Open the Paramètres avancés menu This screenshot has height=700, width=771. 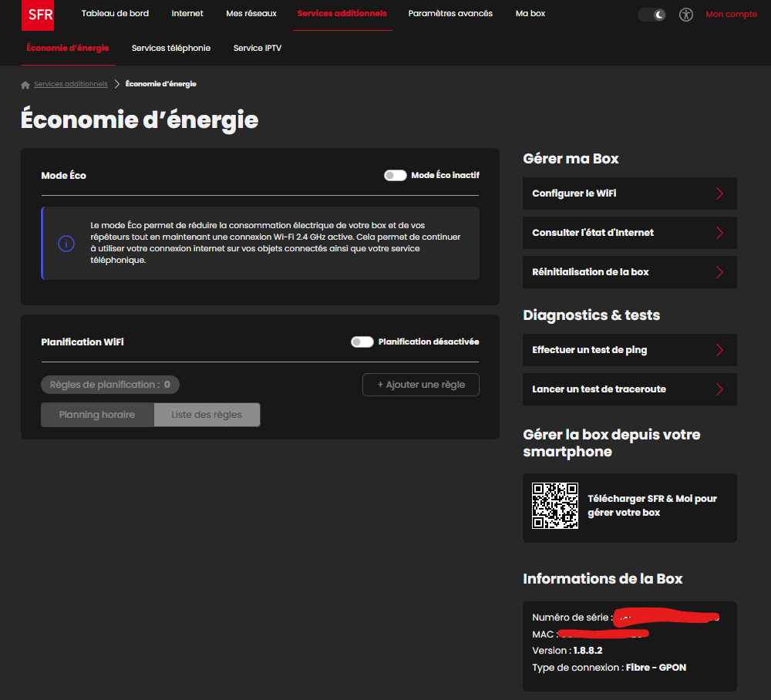pos(450,14)
